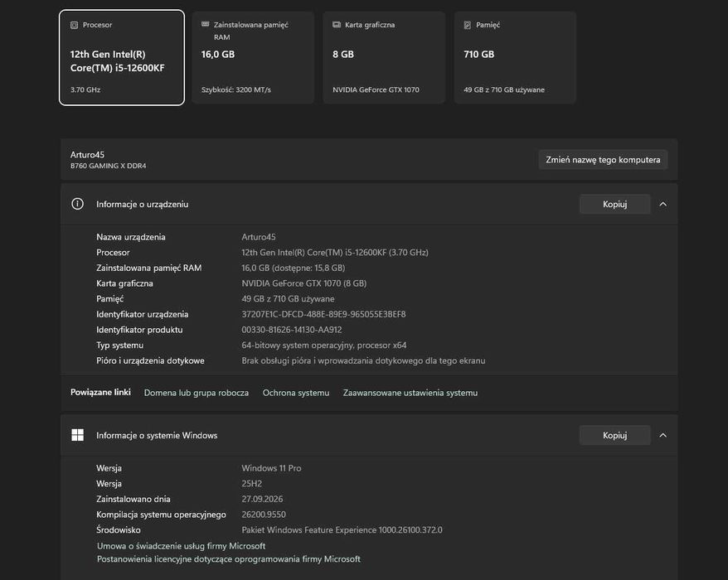Click the Windows logo icon
The height and width of the screenshot is (580, 728).
click(78, 435)
